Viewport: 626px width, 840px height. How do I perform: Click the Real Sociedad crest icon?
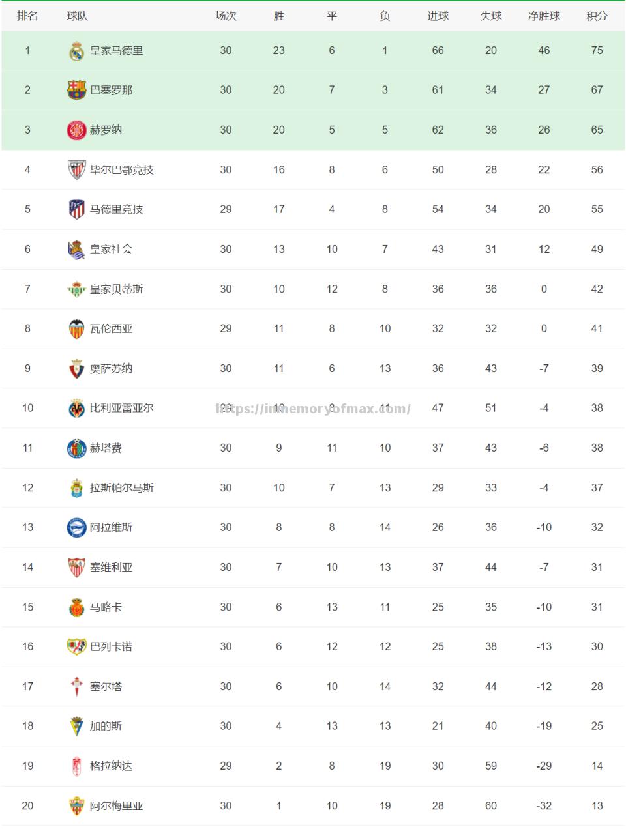(76, 250)
